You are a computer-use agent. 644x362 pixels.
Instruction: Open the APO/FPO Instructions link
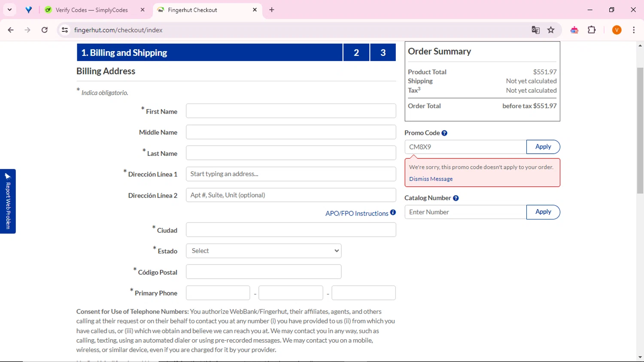pos(357,213)
